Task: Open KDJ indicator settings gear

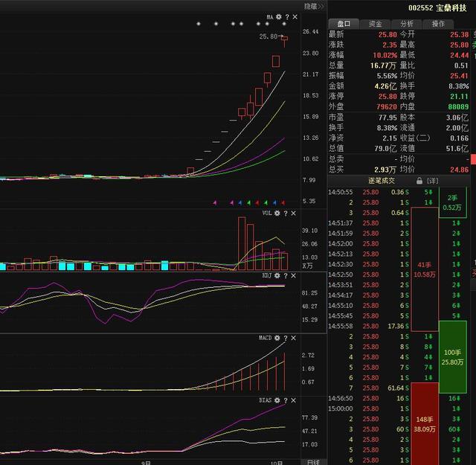Action: [x=277, y=275]
